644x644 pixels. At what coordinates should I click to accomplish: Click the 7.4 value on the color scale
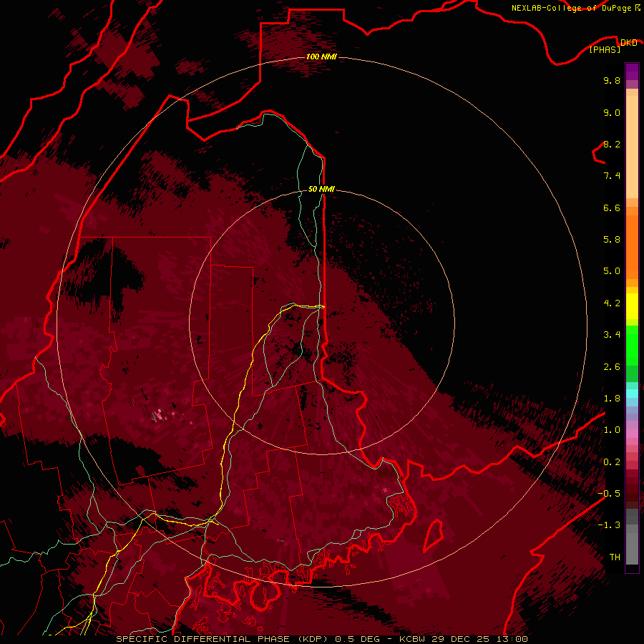[x=612, y=176]
